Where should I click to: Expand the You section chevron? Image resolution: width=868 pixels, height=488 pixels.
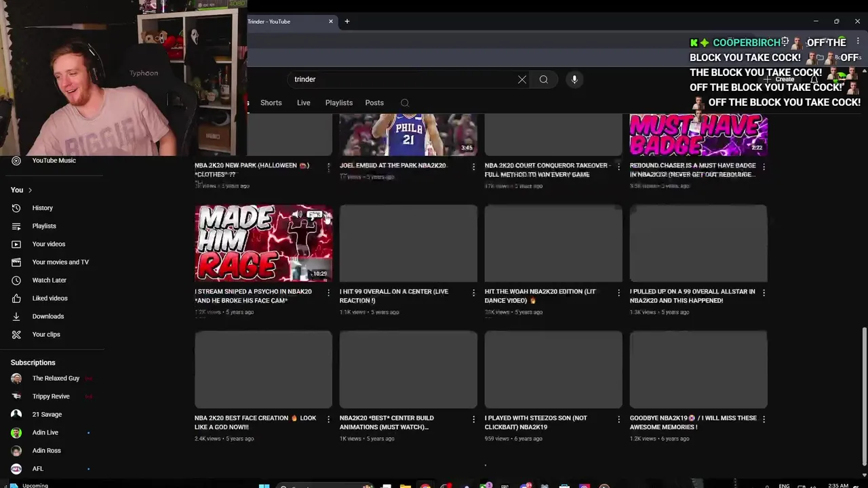30,190
